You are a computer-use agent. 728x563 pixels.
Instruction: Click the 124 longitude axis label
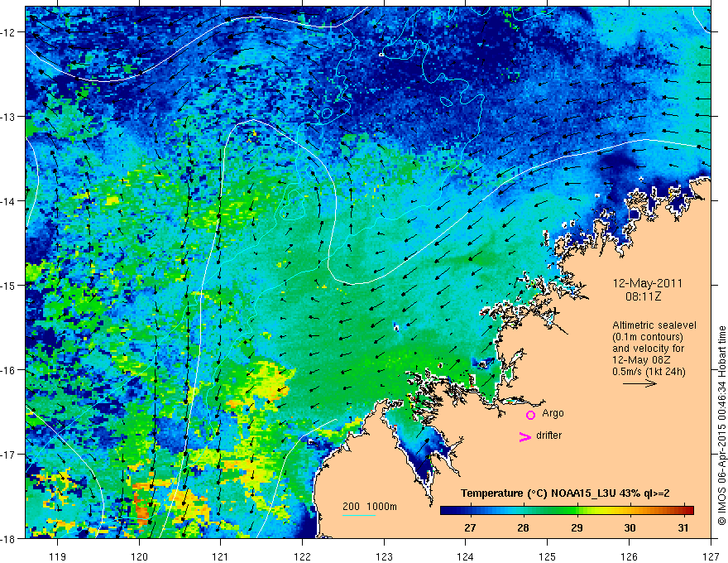tap(466, 556)
